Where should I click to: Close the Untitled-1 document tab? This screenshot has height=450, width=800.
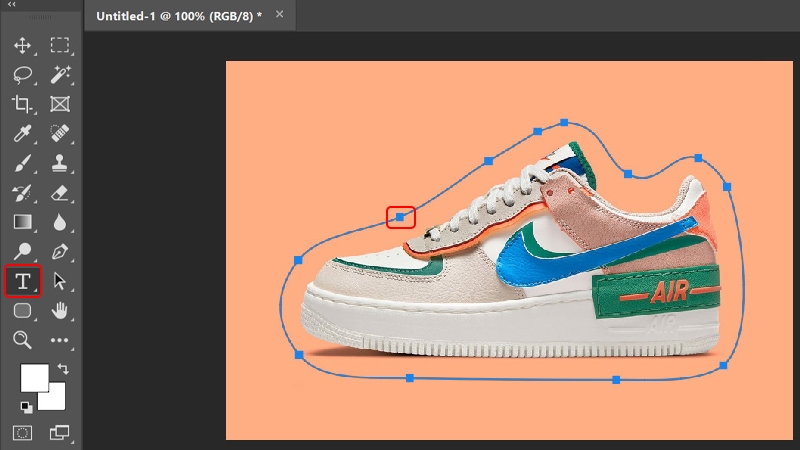[280, 14]
